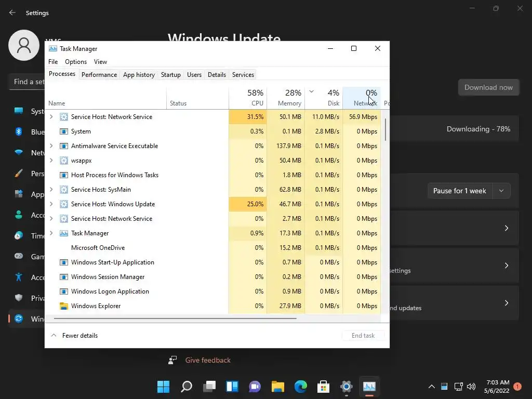This screenshot has width=532, height=399.
Task: Switch to the App history tab
Action: (x=139, y=75)
